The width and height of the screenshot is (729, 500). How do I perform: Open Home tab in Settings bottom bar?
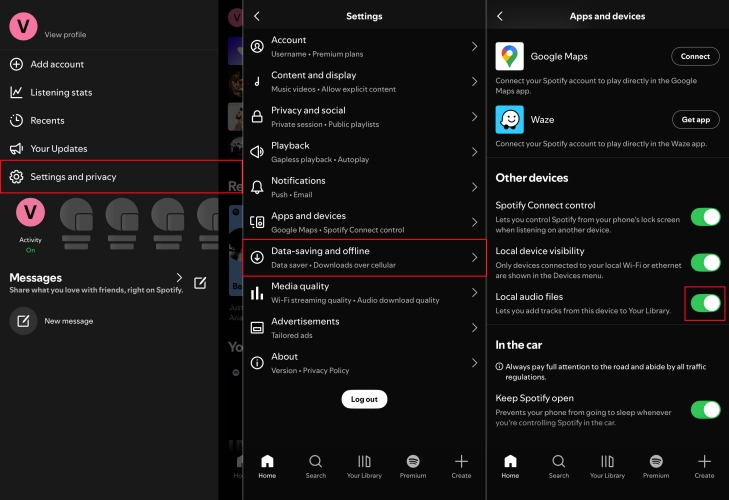267,467
